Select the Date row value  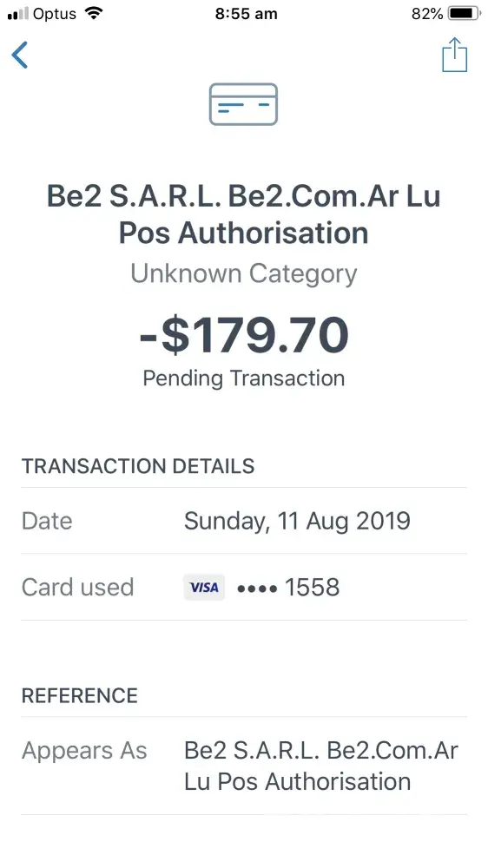tap(297, 521)
